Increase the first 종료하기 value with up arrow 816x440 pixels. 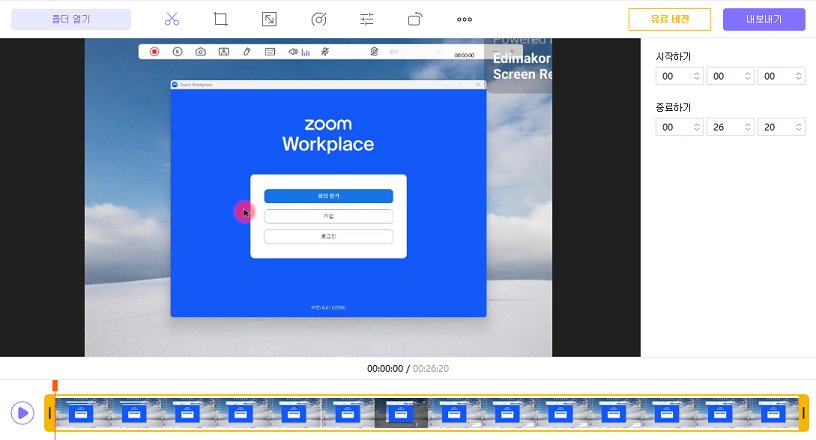[696, 124]
